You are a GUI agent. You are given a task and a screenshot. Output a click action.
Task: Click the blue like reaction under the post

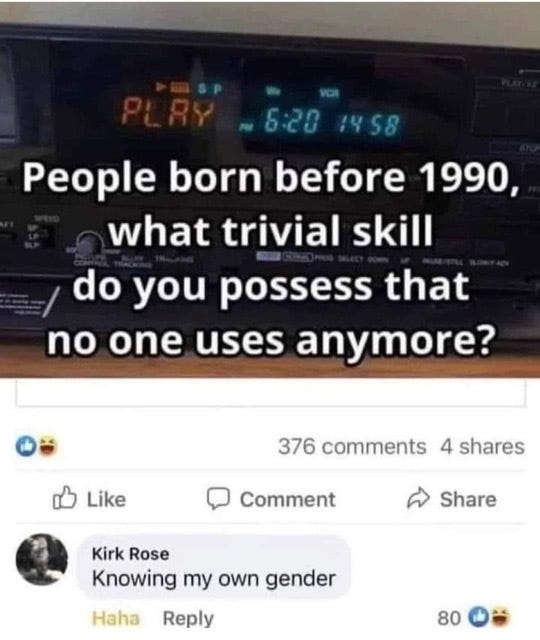[x=25, y=446]
